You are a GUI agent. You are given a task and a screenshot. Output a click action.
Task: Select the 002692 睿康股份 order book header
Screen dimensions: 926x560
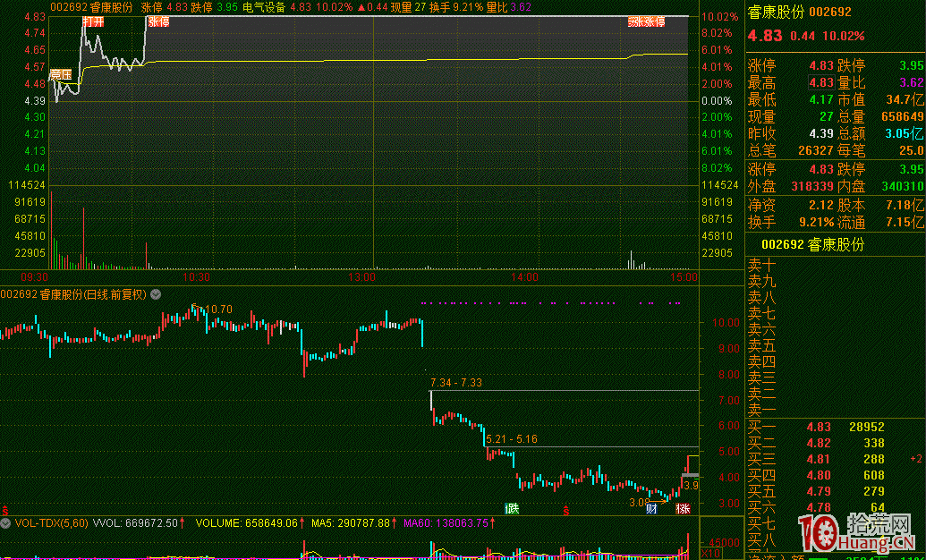click(812, 244)
